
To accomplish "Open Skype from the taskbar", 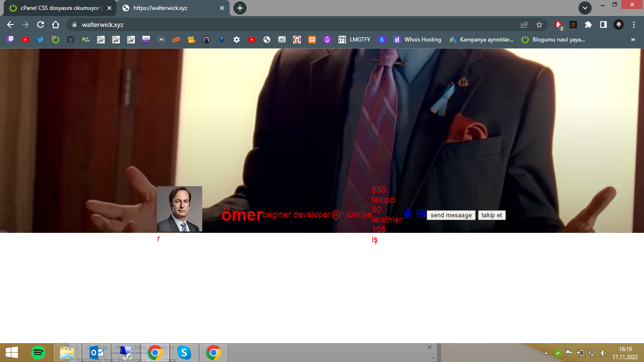I will [184, 353].
